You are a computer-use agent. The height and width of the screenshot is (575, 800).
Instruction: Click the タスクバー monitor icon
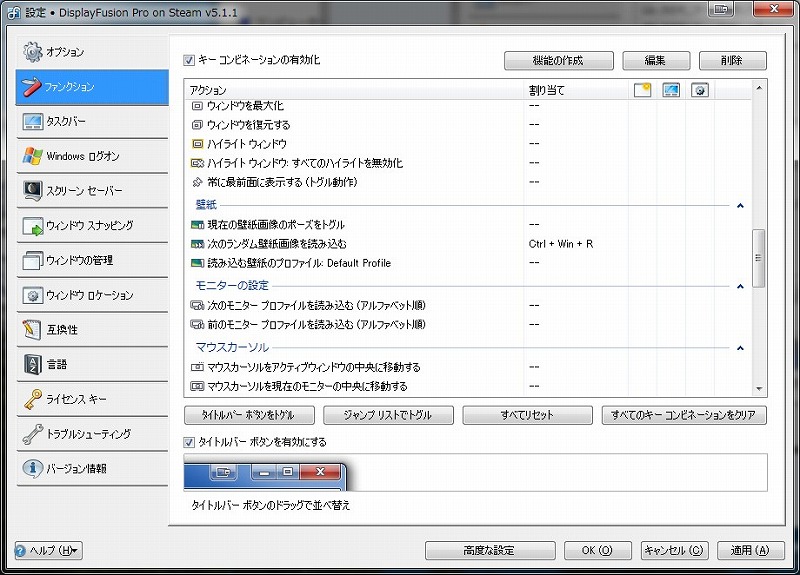coord(33,121)
